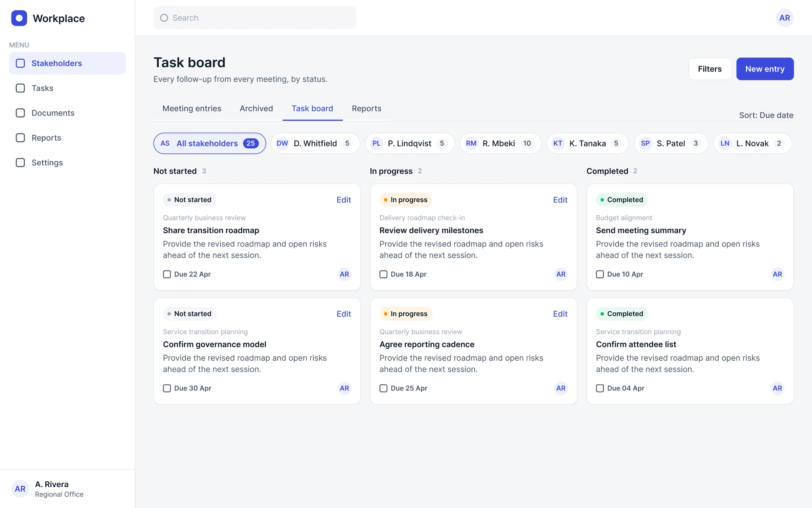Image resolution: width=812 pixels, height=508 pixels.
Task: Open the Reports tab
Action: (366, 108)
